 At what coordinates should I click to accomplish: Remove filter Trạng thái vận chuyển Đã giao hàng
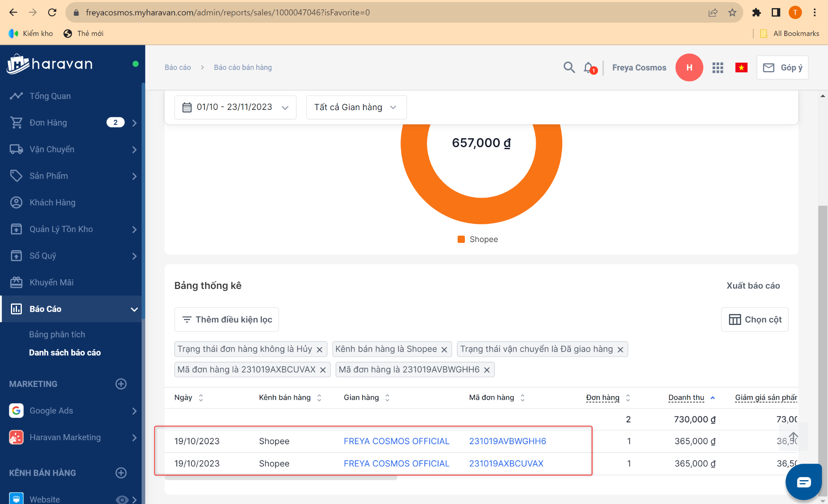[x=620, y=350]
